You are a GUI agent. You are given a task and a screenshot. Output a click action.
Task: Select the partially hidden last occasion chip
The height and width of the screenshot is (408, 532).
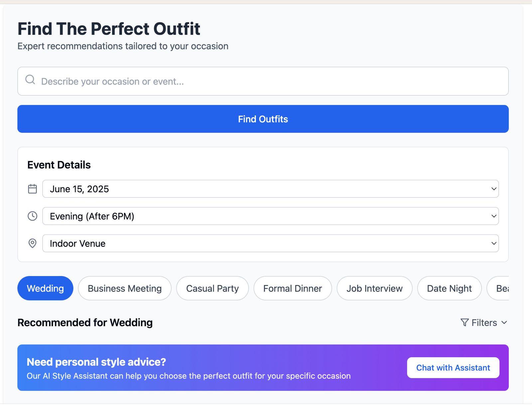coord(498,288)
